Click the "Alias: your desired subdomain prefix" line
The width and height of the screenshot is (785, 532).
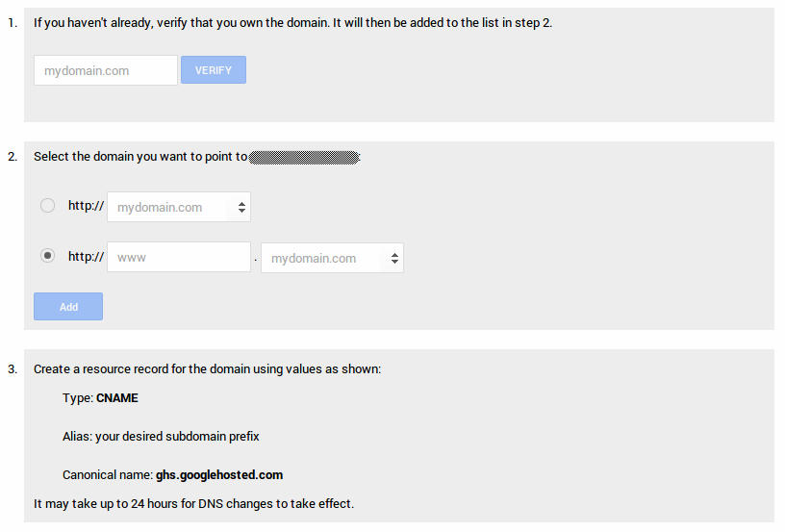click(x=161, y=436)
